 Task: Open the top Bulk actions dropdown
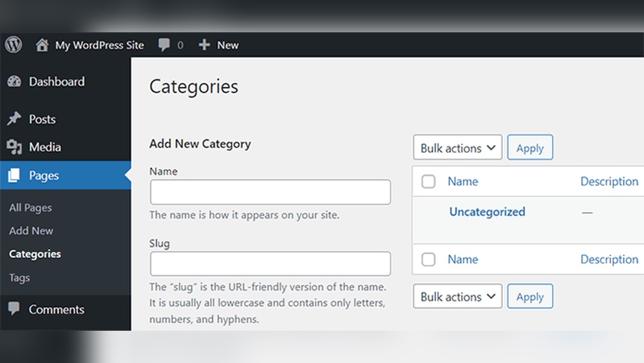(x=457, y=148)
